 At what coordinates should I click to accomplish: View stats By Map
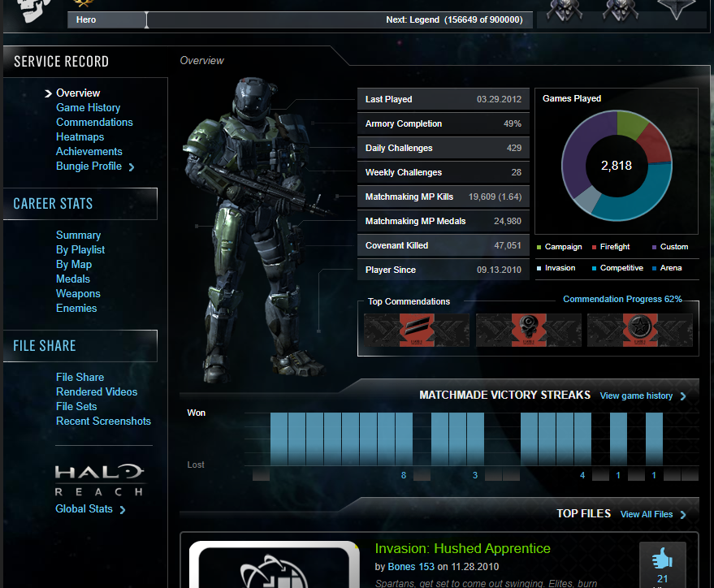[x=74, y=265]
